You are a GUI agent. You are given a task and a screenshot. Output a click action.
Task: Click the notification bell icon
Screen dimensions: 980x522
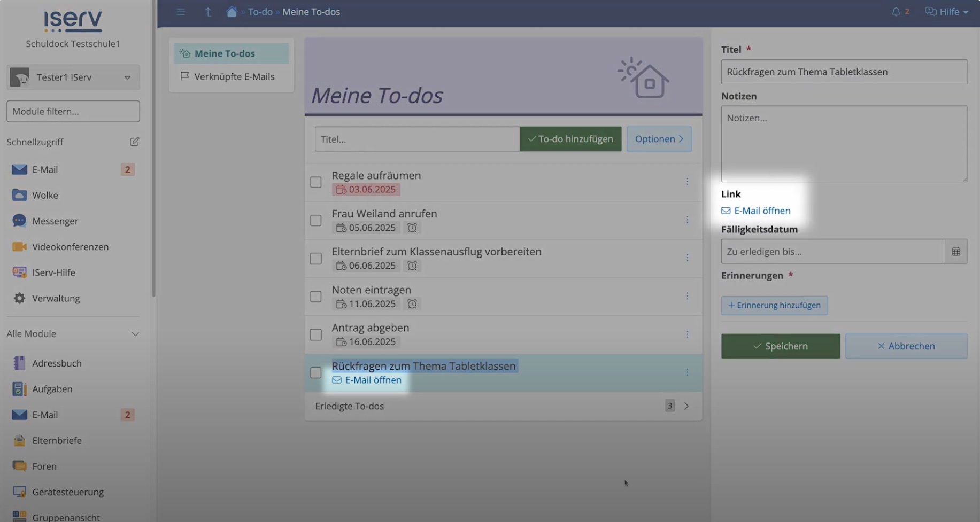896,12
